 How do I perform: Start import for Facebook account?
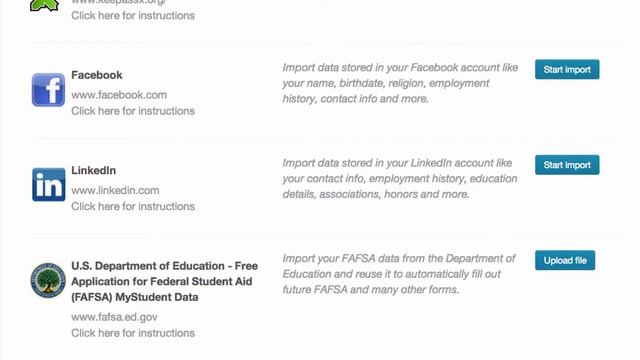point(567,69)
